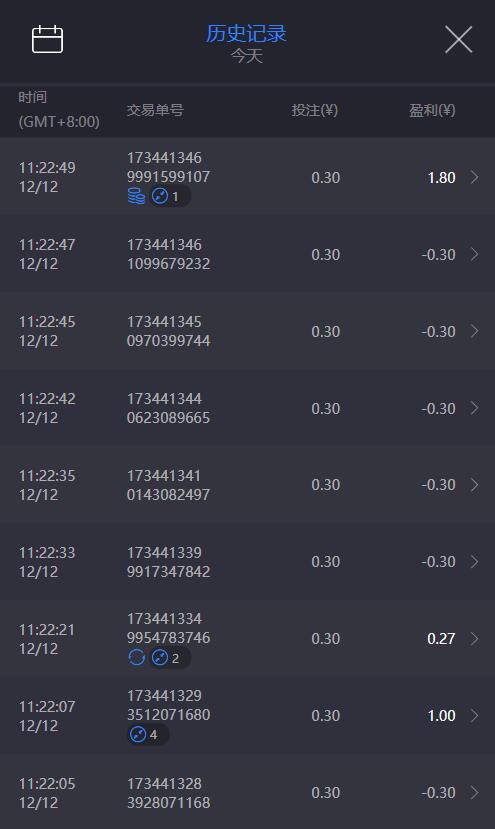495x829 pixels.
Task: Open the arrow on the 0.27 profit row
Action: point(474,639)
